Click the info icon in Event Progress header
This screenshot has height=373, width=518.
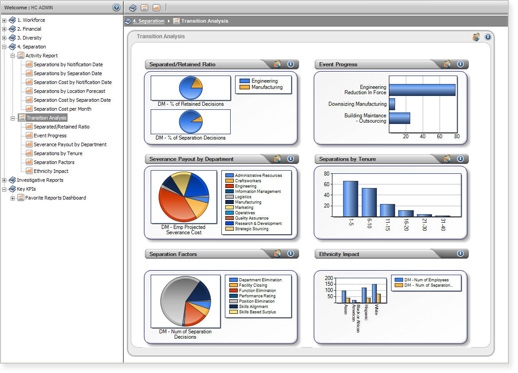460,64
